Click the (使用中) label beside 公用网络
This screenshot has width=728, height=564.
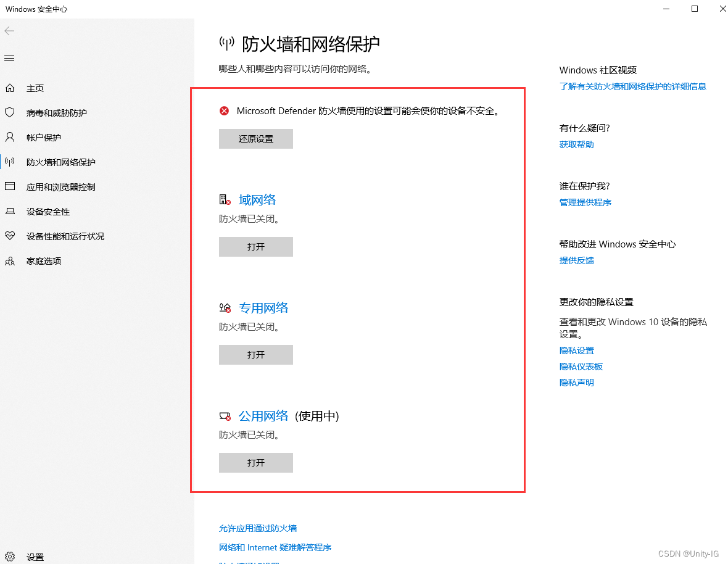click(317, 416)
